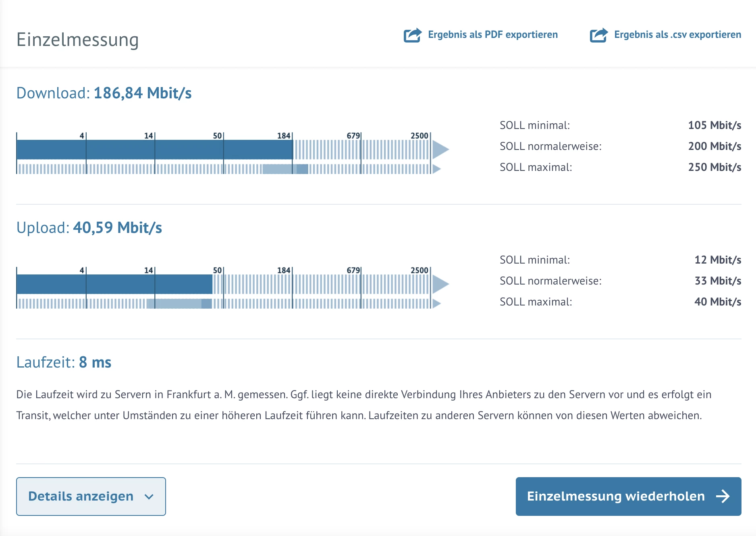The width and height of the screenshot is (756, 536).
Task: Click the Upload value 40,59 Mbit/s
Action: [x=117, y=228]
